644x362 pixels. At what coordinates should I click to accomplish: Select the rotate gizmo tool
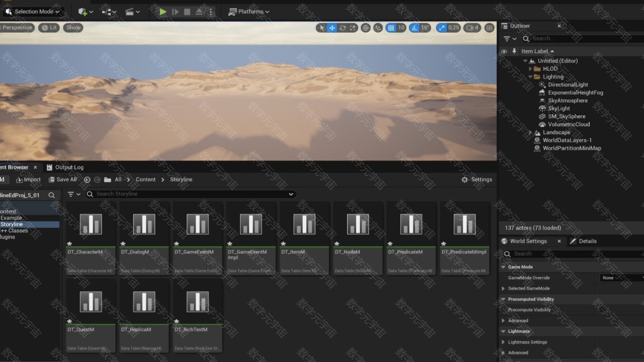tap(343, 28)
